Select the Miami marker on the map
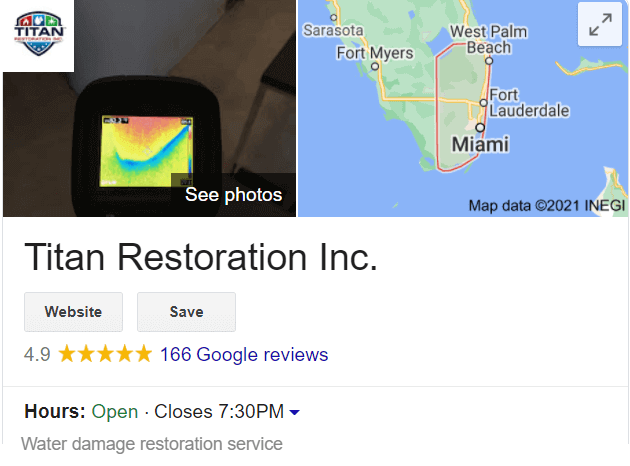Viewport: 630px width, 466px height. pyautogui.click(x=480, y=128)
